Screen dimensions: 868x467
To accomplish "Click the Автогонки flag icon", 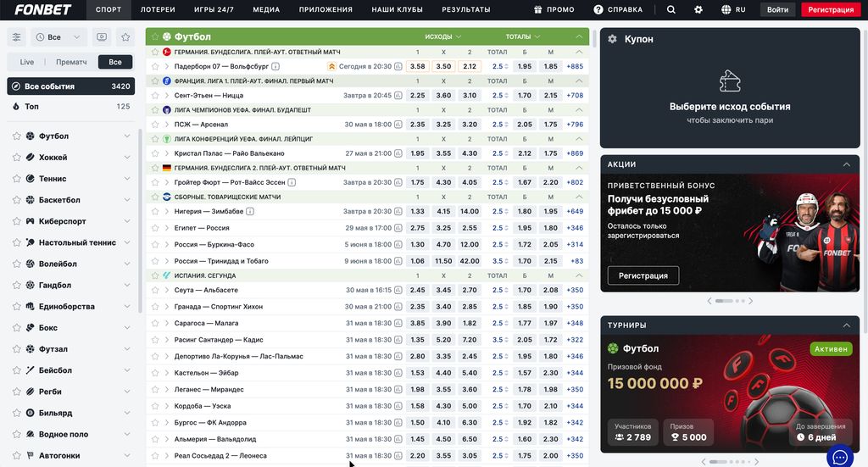I will click(31, 455).
